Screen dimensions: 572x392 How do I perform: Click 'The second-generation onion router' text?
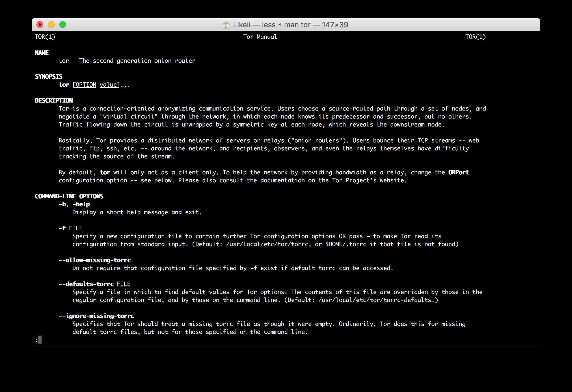(x=137, y=61)
